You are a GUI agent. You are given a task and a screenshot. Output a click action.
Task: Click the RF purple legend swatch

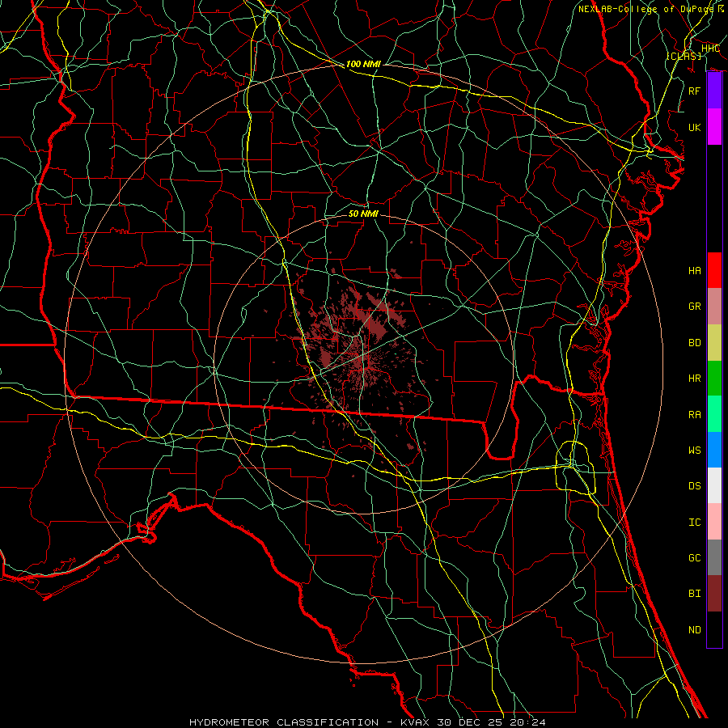[x=714, y=91]
